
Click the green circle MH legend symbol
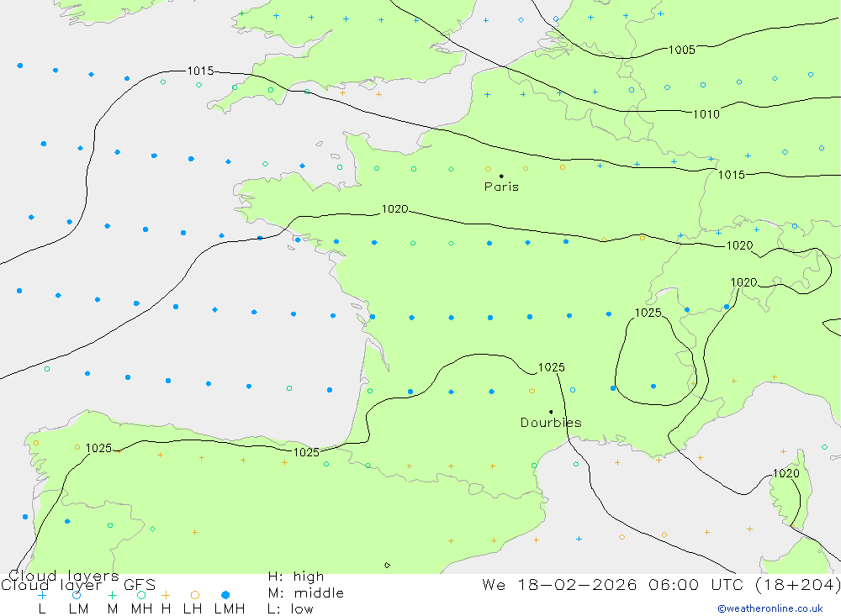[x=141, y=595]
